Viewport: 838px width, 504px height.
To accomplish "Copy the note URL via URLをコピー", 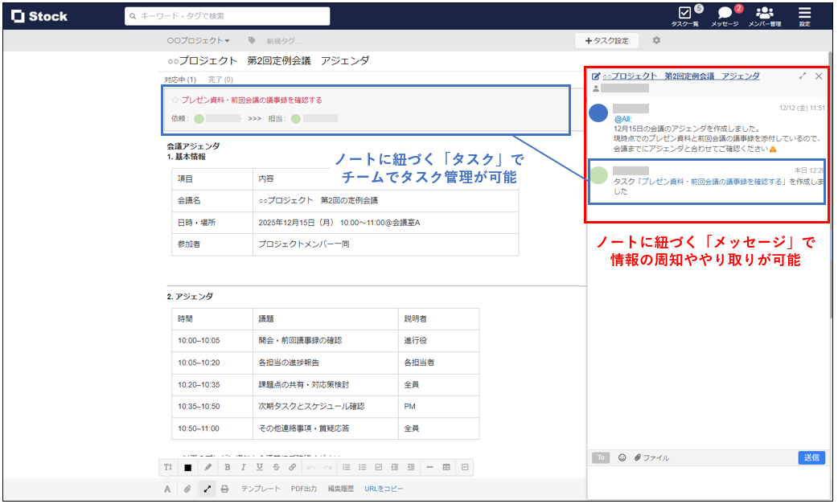I will [384, 488].
